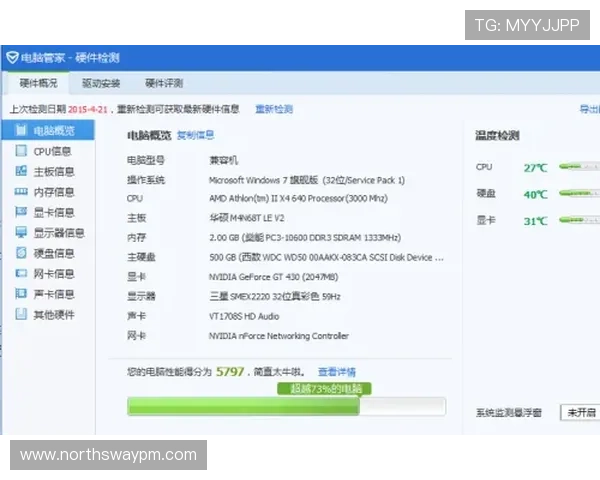
Task: Click the performance score progress bar
Action: coord(286,406)
